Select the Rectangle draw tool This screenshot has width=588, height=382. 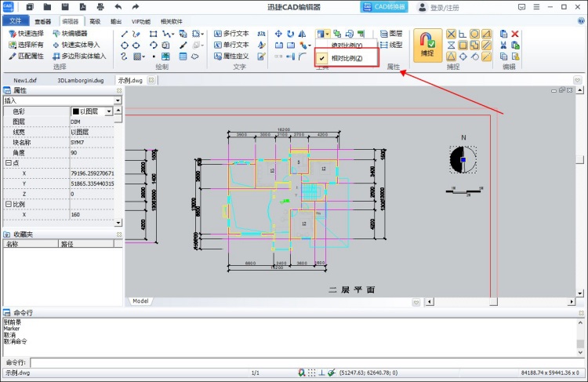point(153,35)
